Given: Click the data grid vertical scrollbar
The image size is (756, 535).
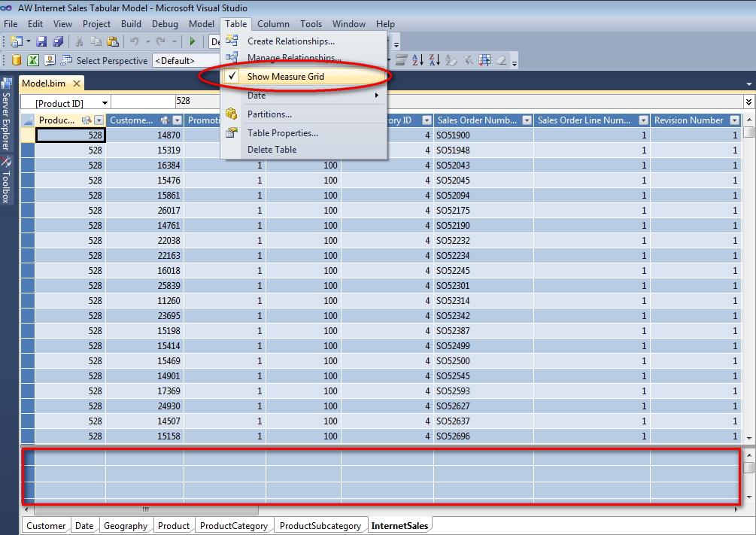Looking at the screenshot, I should coord(748,278).
